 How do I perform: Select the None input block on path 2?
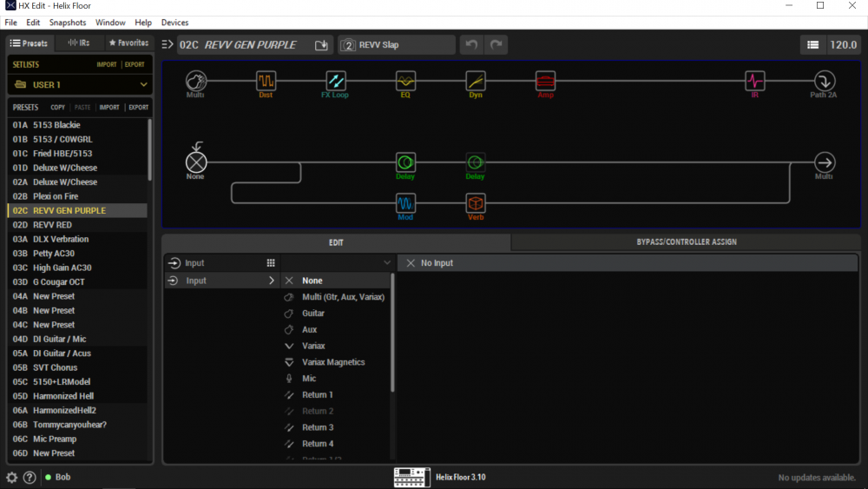(195, 162)
